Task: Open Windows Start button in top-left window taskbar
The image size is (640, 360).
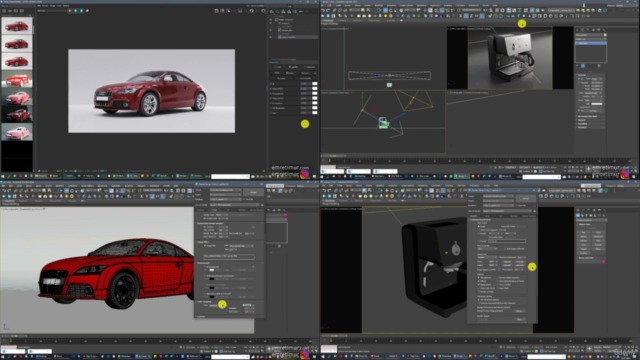Action: click(3, 176)
